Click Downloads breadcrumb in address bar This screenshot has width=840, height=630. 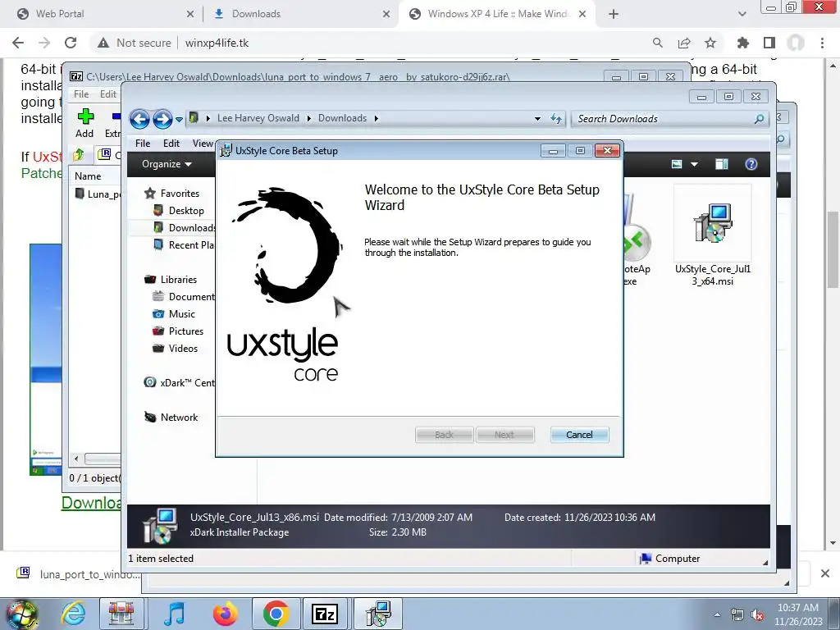(342, 118)
